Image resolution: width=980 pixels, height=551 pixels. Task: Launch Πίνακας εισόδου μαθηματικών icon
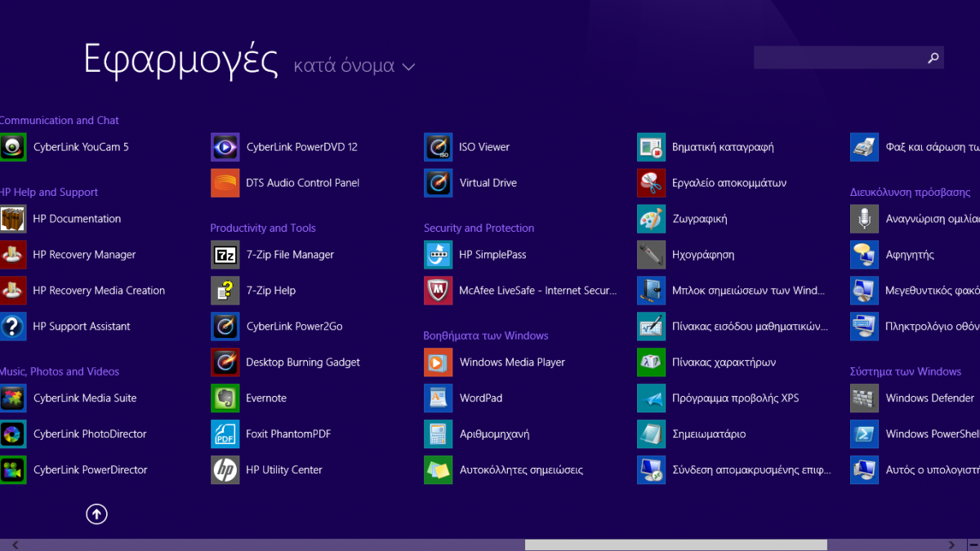pos(651,327)
